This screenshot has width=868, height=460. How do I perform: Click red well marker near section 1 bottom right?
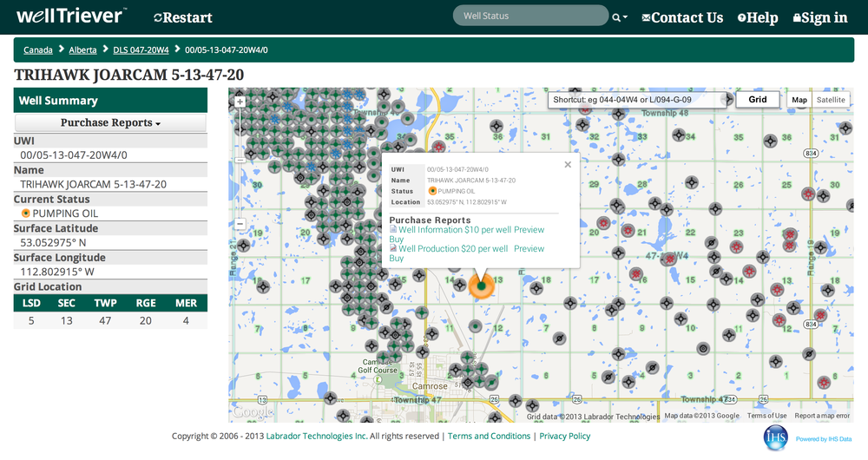[x=825, y=383]
